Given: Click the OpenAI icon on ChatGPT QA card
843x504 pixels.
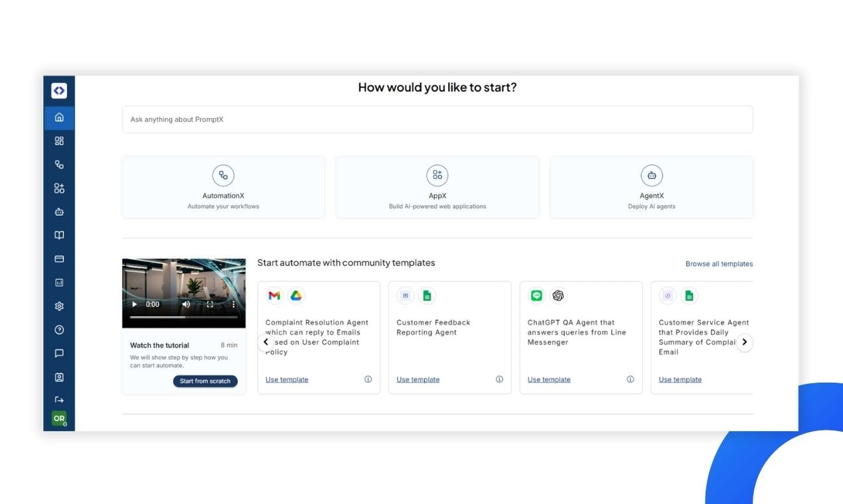Looking at the screenshot, I should click(x=558, y=296).
